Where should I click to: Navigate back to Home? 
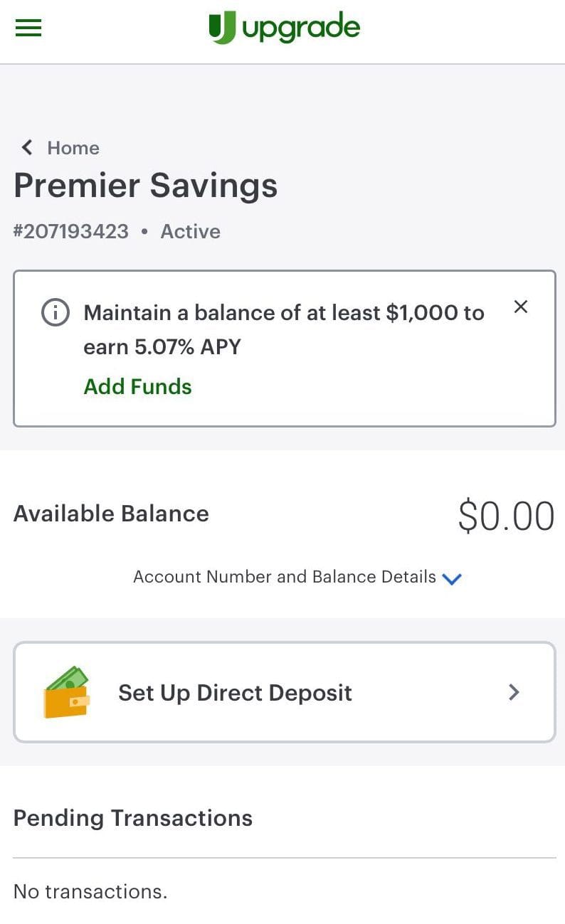click(73, 147)
